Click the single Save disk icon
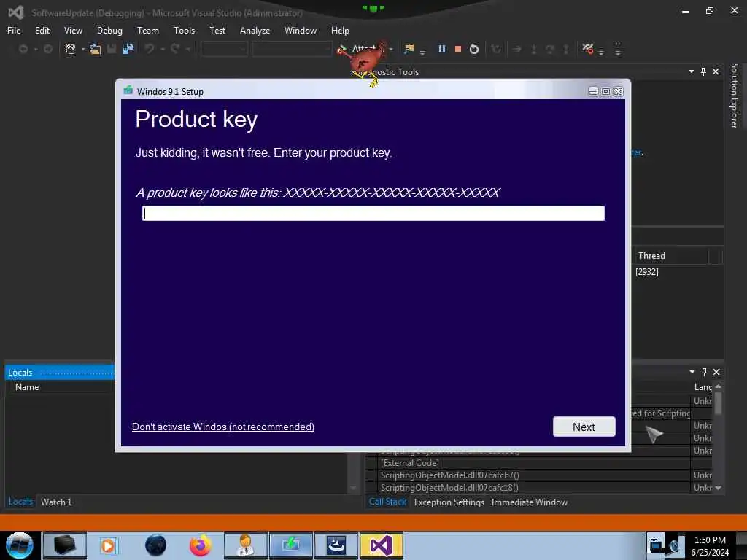Viewport: 747px width, 560px height. (112, 49)
